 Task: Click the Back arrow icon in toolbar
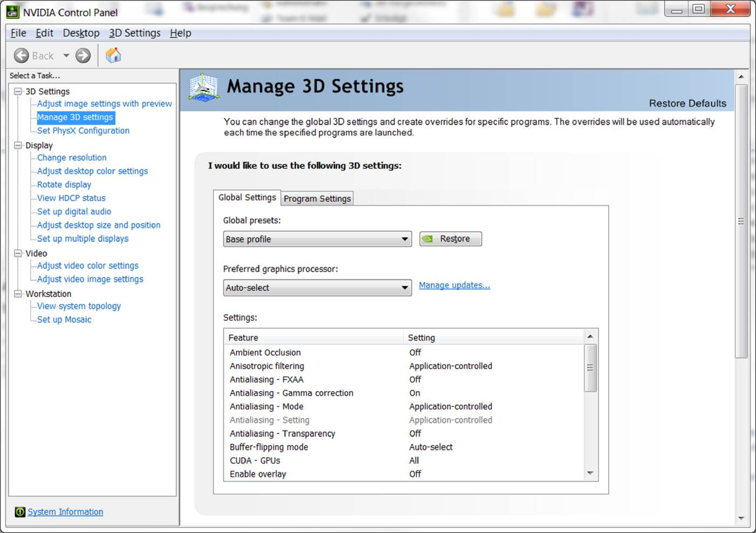(x=21, y=55)
